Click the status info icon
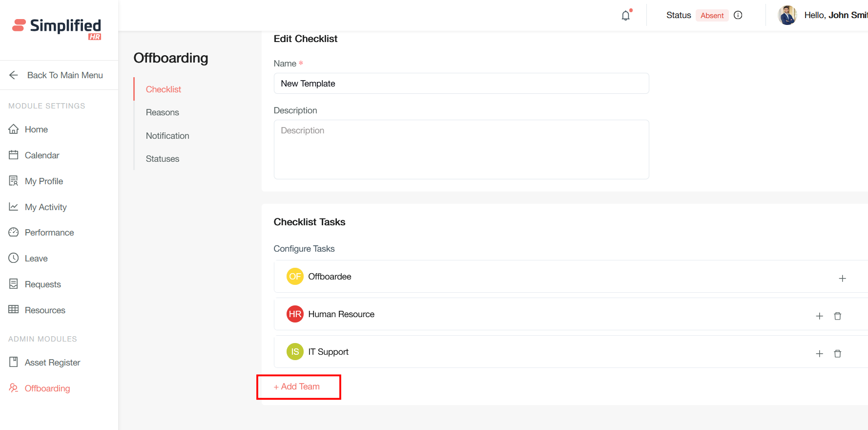The height and width of the screenshot is (430, 868). coord(738,15)
